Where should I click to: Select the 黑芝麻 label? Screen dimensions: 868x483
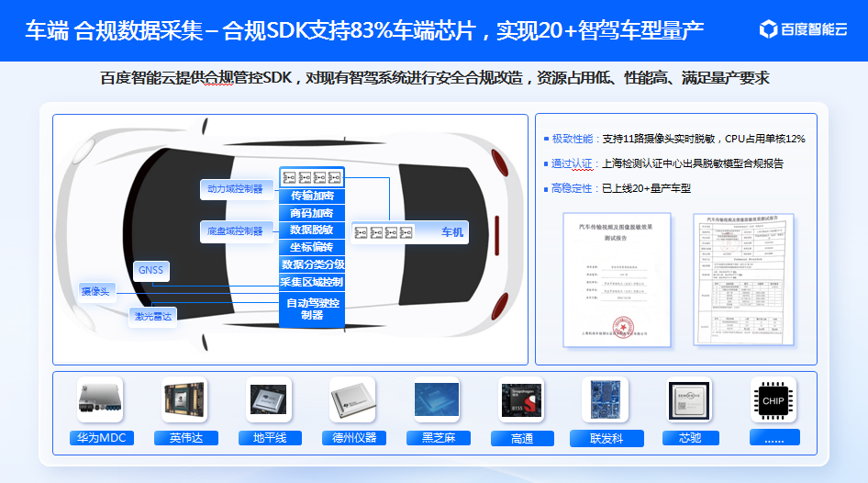[439, 438]
